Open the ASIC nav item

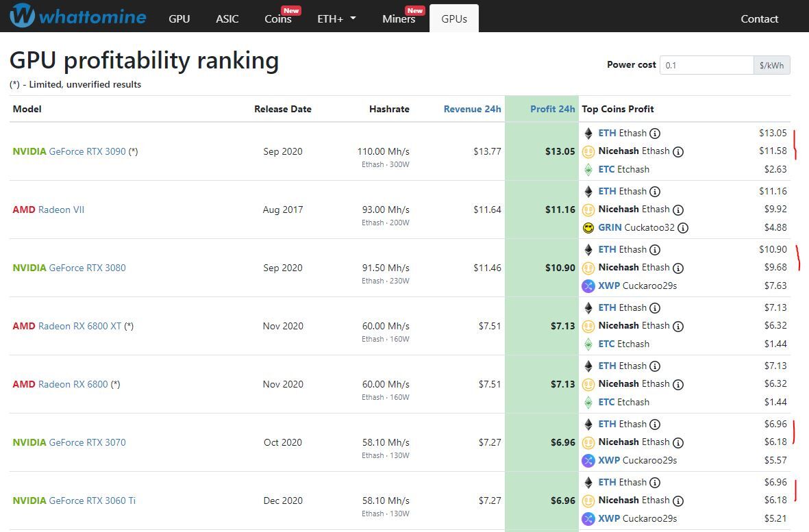(227, 18)
